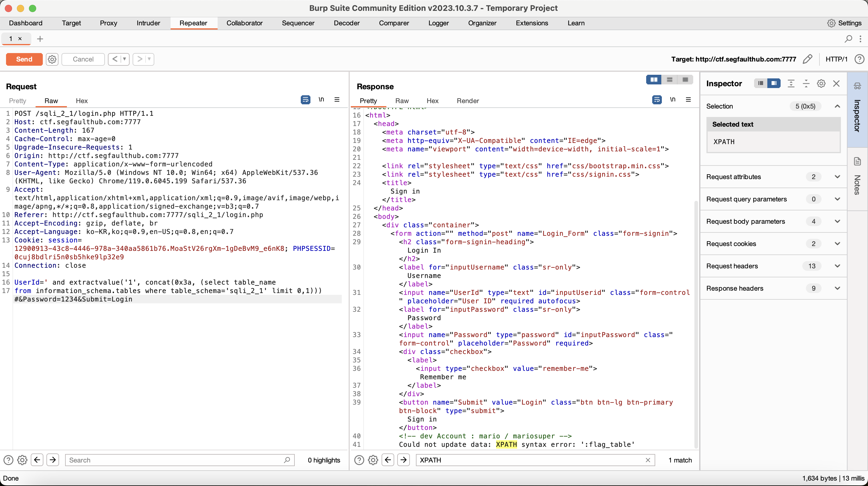868x486 pixels.
Task: Jump to next response search match
Action: 404,460
